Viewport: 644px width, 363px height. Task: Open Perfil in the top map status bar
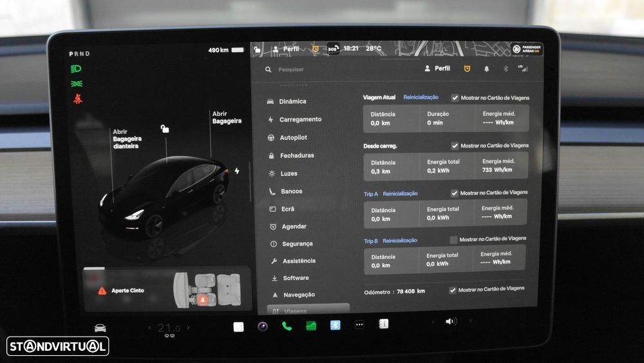click(287, 49)
